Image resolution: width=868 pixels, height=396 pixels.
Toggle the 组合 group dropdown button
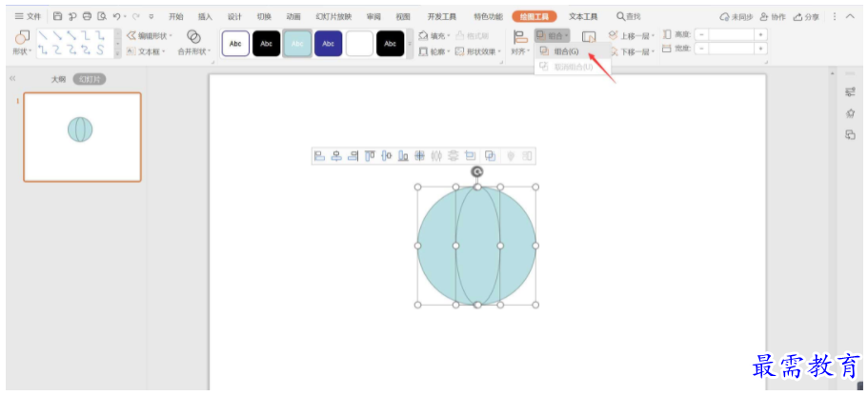[x=552, y=36]
